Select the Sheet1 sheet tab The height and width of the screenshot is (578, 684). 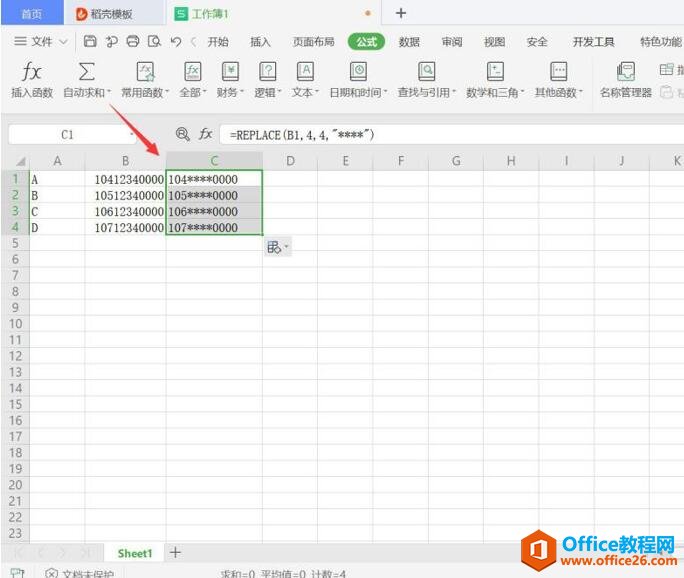(x=135, y=553)
